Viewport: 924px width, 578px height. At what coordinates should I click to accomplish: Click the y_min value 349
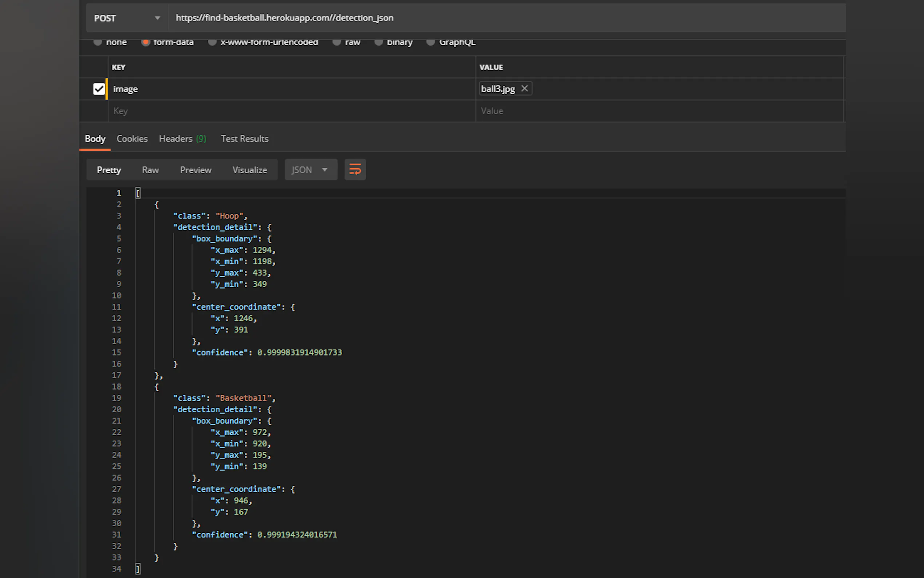tap(260, 284)
